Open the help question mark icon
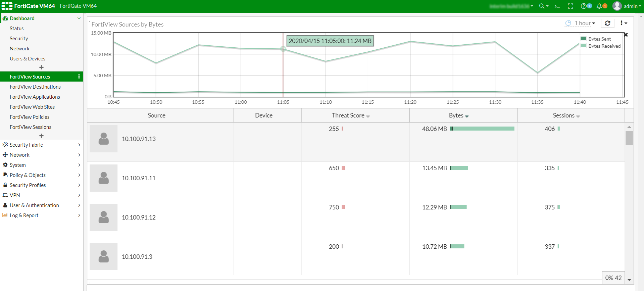644x291 pixels. (584, 6)
